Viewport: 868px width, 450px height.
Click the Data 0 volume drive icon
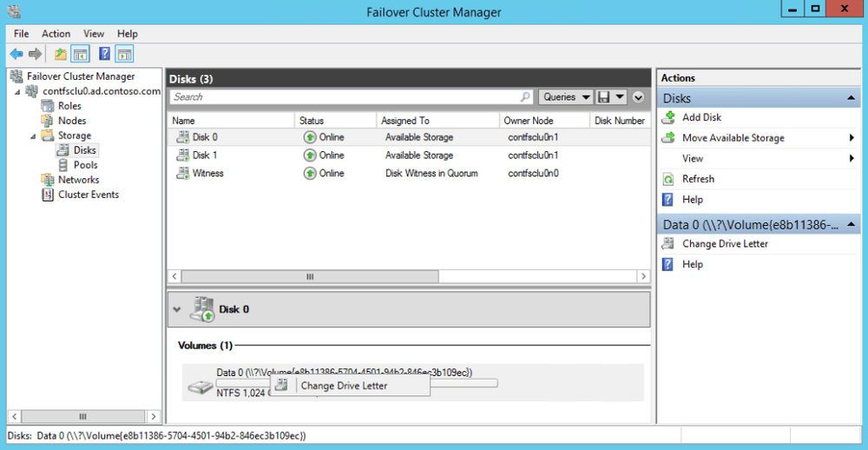[x=199, y=387]
